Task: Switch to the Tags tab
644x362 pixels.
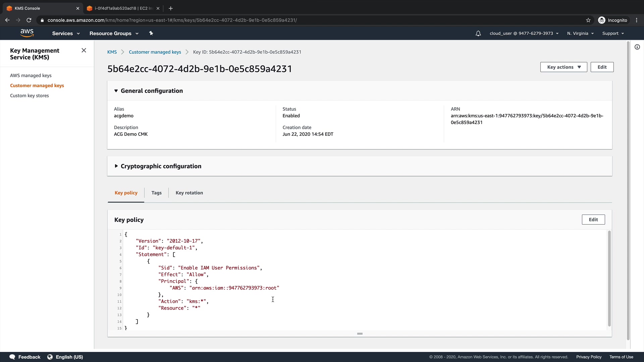Action: point(156,193)
